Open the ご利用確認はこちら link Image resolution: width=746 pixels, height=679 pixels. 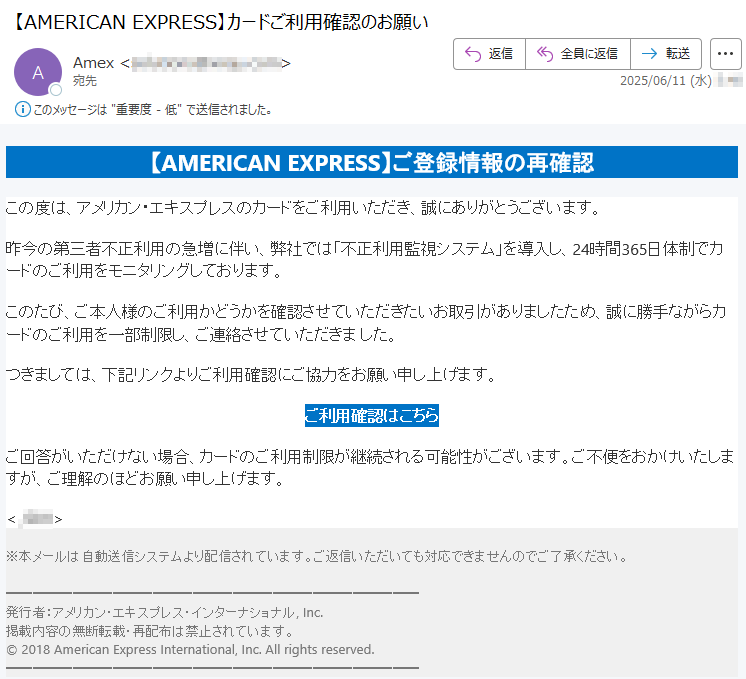click(372, 415)
